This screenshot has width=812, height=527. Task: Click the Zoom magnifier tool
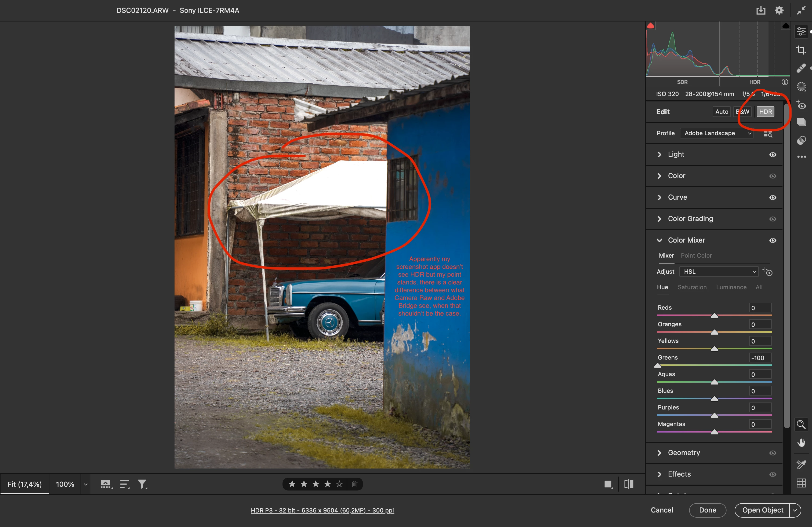[x=801, y=424]
